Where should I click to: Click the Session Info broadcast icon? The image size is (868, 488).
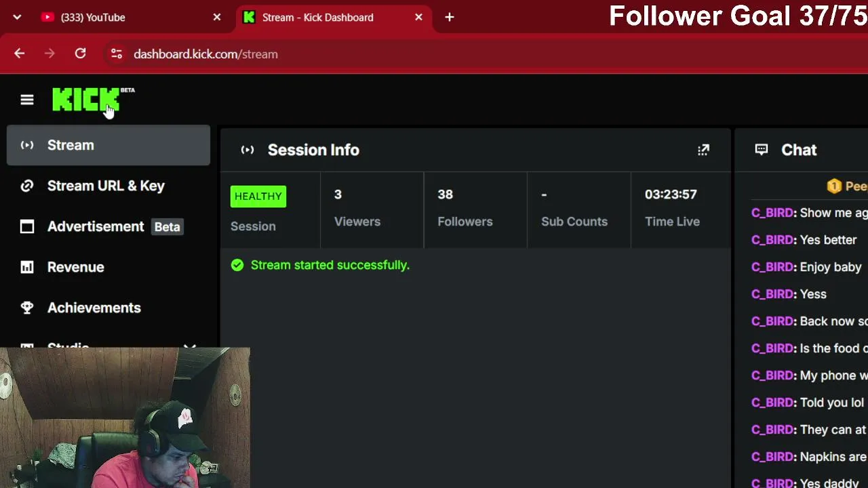point(248,150)
